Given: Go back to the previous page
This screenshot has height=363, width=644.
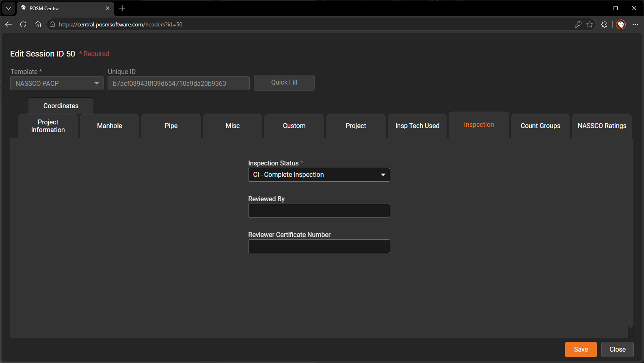Looking at the screenshot, I should click(x=9, y=24).
